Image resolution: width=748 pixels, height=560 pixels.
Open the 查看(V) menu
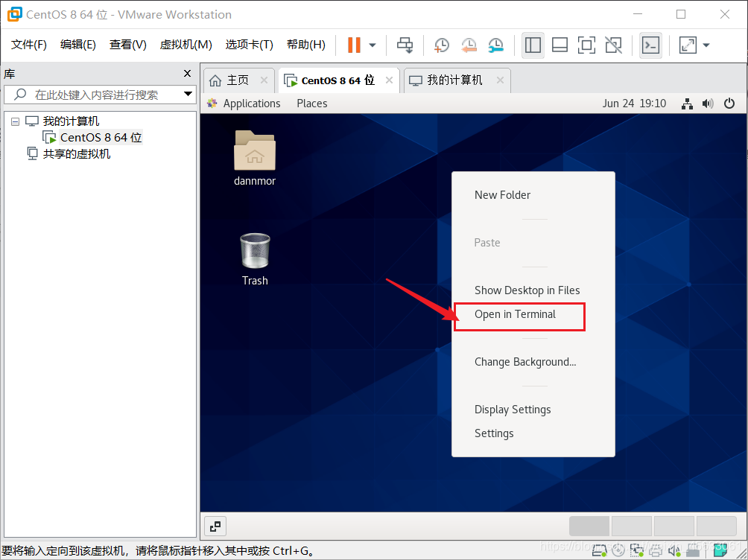tap(127, 45)
